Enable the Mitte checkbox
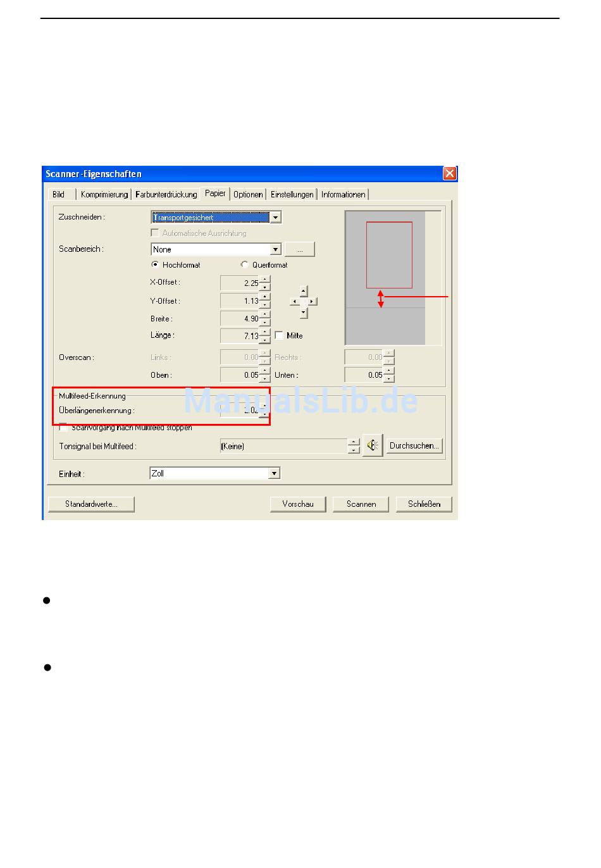This screenshot has height=868, width=601. pyautogui.click(x=280, y=336)
